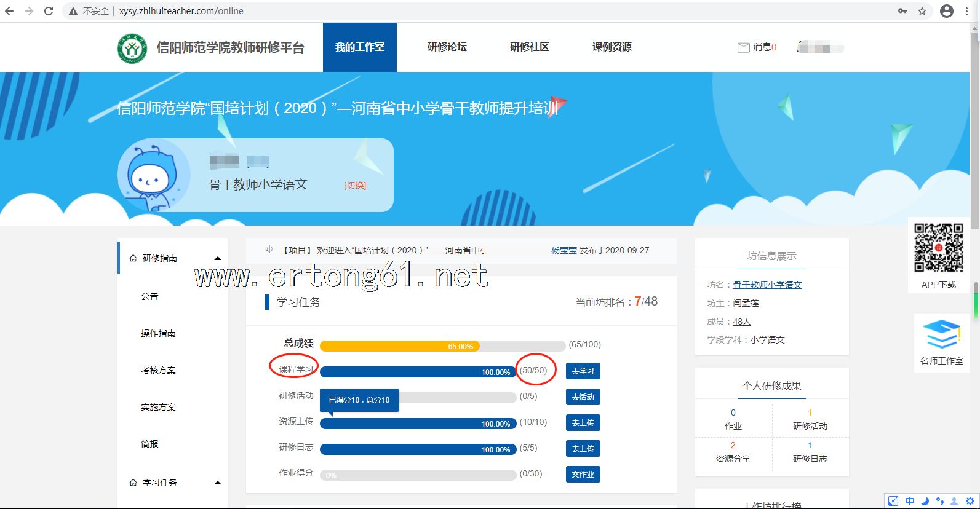Select 考核方案 in the sidebar
The width and height of the screenshot is (980, 509).
tap(158, 370)
